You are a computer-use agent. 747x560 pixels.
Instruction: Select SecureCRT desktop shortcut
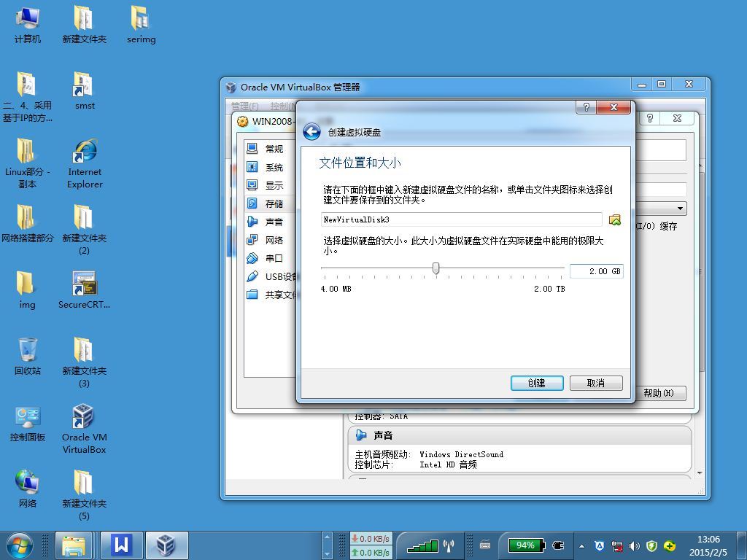pyautogui.click(x=85, y=290)
